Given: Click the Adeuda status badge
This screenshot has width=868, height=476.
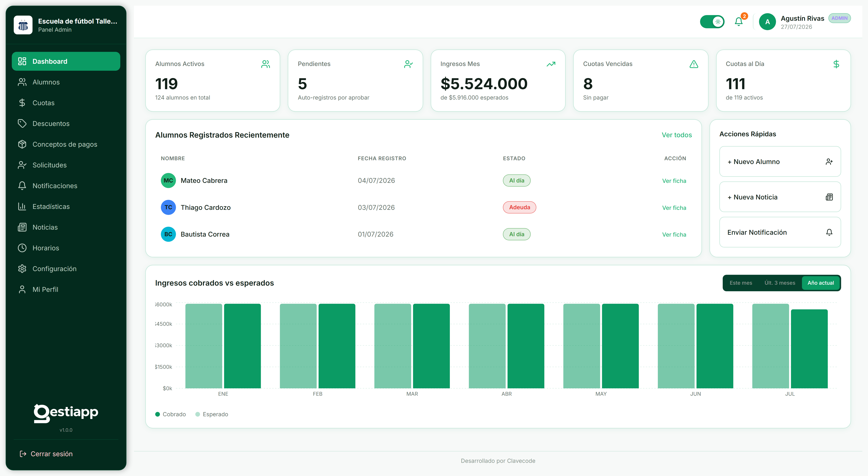Looking at the screenshot, I should [x=519, y=207].
